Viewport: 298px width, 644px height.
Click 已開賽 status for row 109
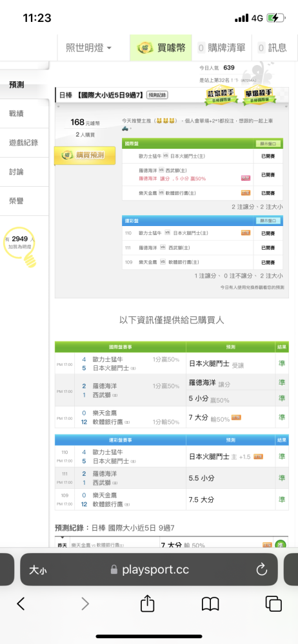[x=268, y=262]
